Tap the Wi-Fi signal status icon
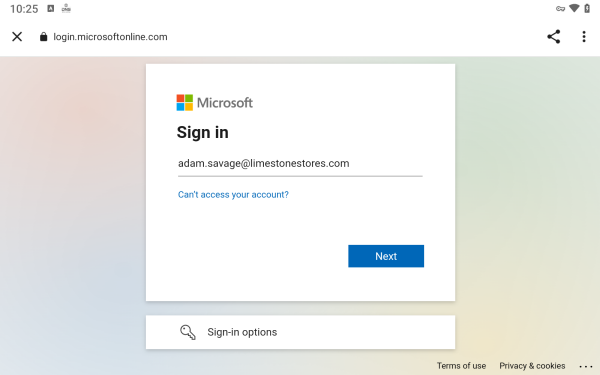 coord(574,8)
